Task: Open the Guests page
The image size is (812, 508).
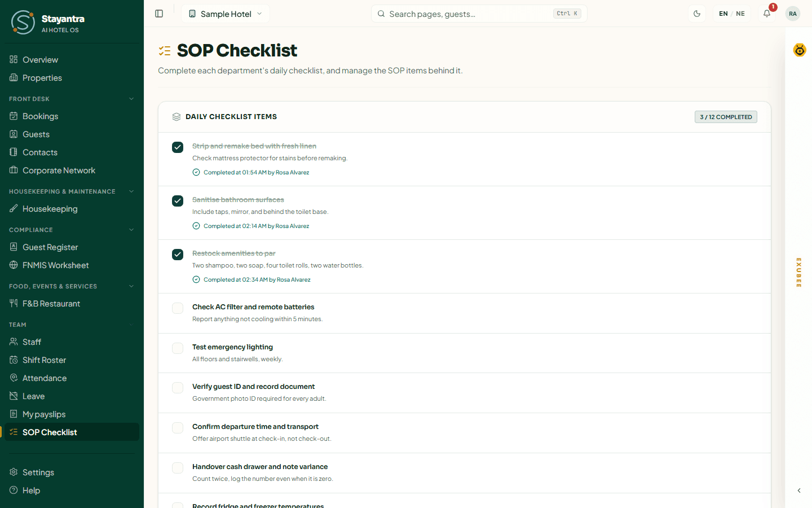Action: click(72, 134)
